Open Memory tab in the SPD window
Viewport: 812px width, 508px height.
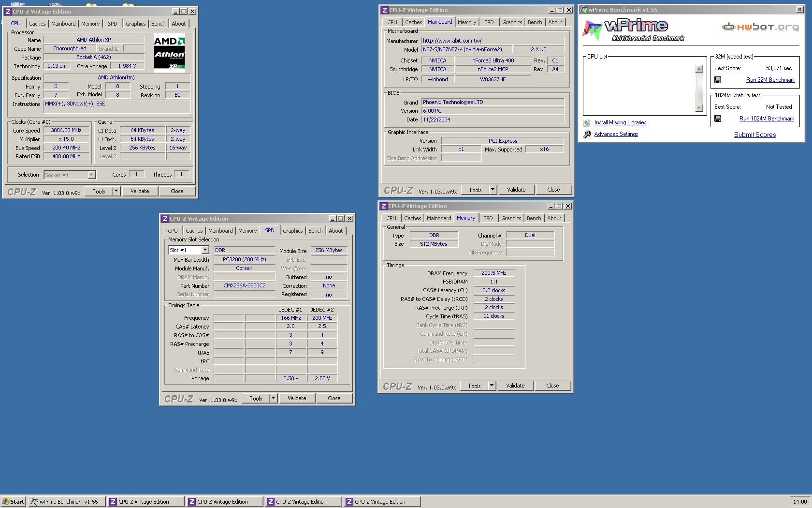(x=247, y=231)
